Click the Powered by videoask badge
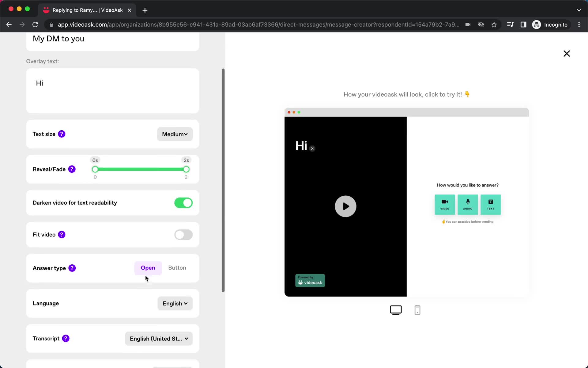588x368 pixels. pyautogui.click(x=310, y=280)
